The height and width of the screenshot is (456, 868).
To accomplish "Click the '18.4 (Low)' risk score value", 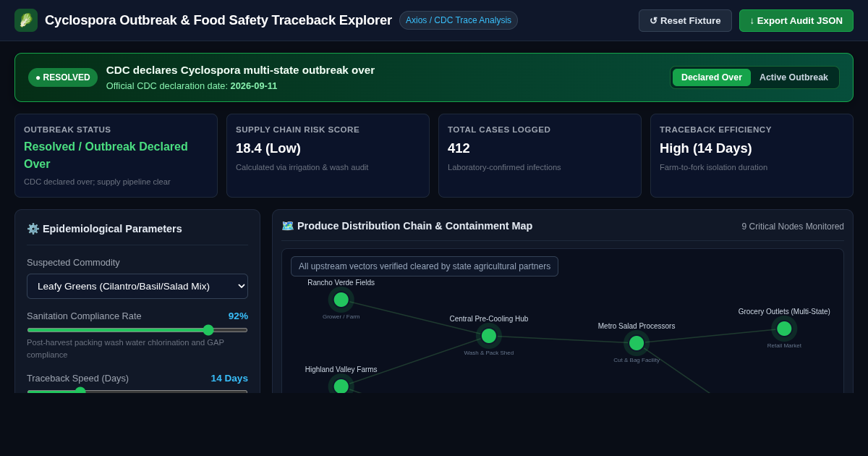I will tap(268, 148).
